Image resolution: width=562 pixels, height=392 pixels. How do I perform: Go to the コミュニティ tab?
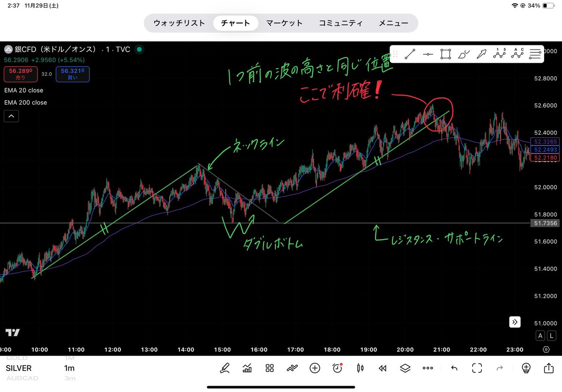point(340,23)
